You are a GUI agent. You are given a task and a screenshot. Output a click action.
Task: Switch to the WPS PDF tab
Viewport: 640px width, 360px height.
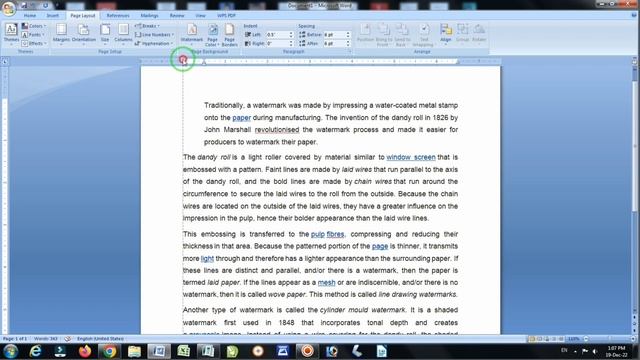(x=227, y=16)
